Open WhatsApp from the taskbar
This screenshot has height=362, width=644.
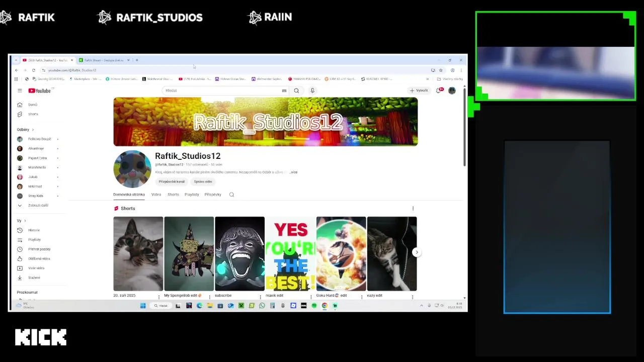tap(262, 306)
